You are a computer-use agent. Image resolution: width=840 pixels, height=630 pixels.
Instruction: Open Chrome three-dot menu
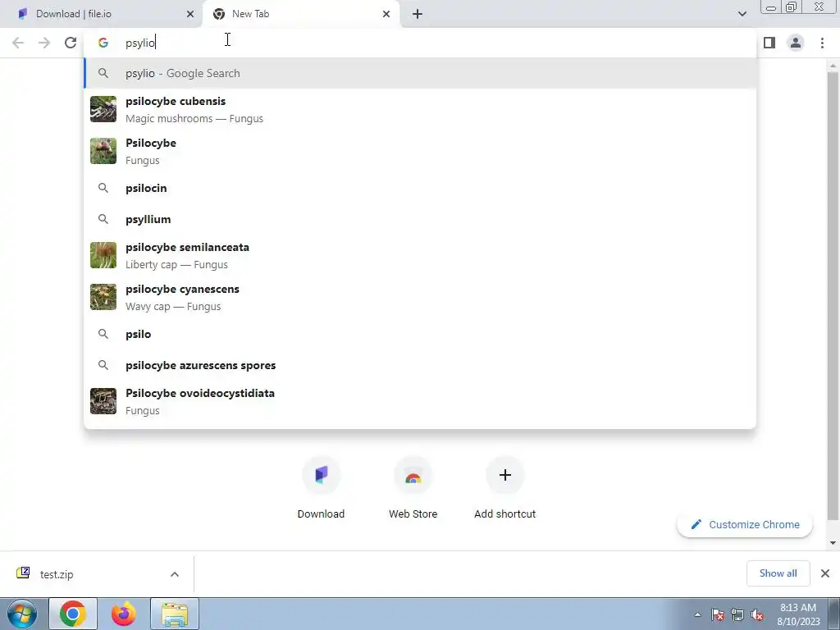[822, 43]
